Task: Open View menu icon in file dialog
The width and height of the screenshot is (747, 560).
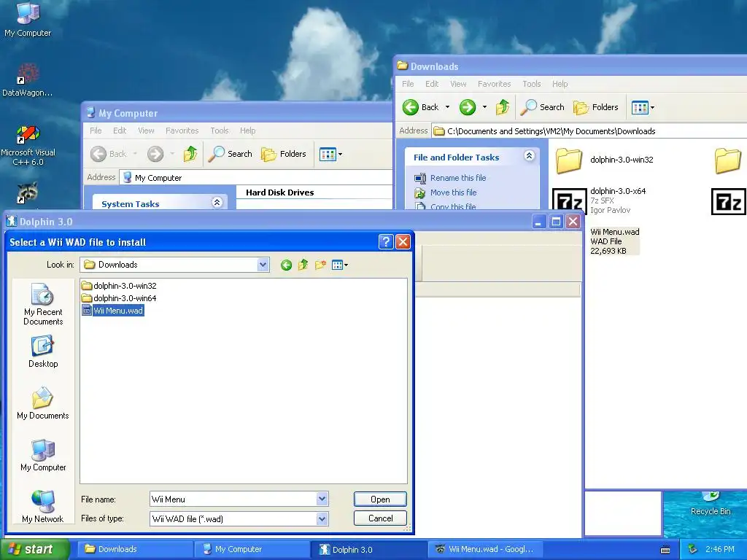Action: 340,265
